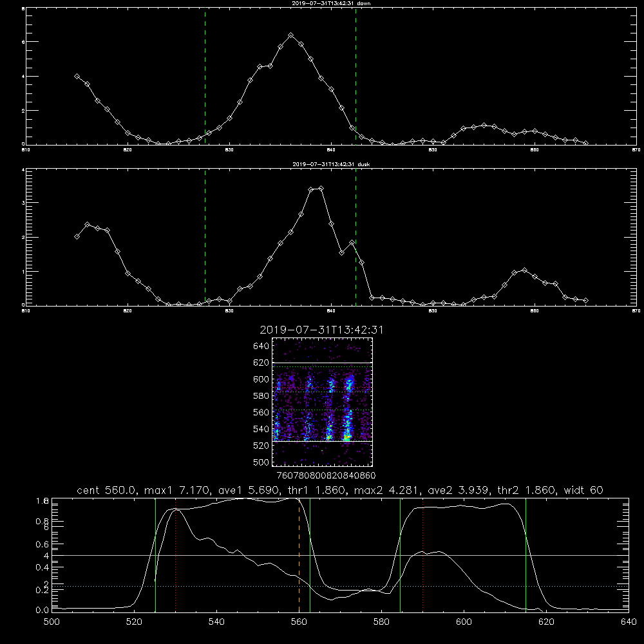Click the '0.4' y-axis label of bottom plot
The width and height of the screenshot is (644, 644).
pos(43,567)
